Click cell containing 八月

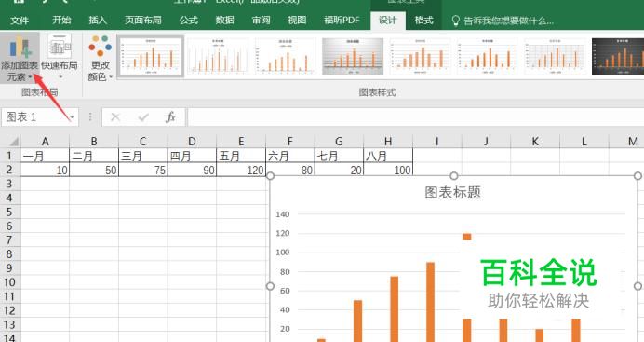[x=388, y=156]
